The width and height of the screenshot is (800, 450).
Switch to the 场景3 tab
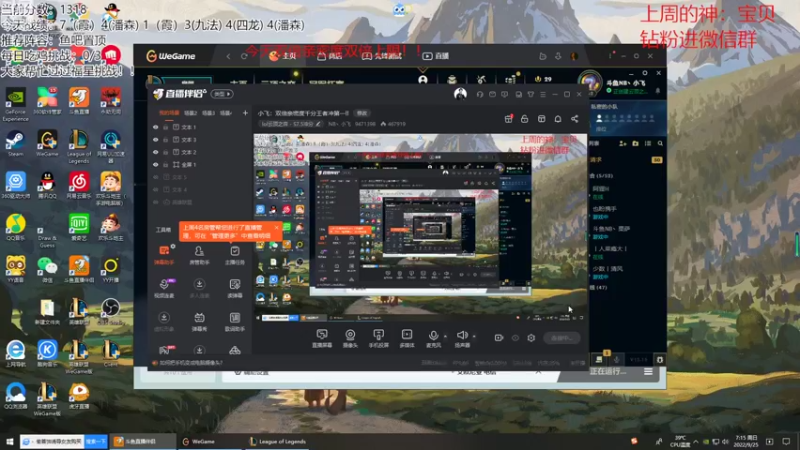point(208,113)
